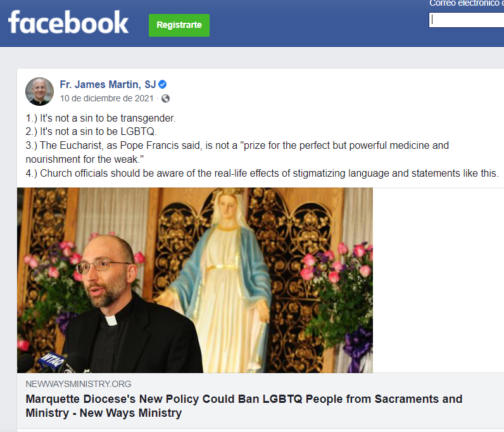Click the green Registrarte button

click(179, 25)
